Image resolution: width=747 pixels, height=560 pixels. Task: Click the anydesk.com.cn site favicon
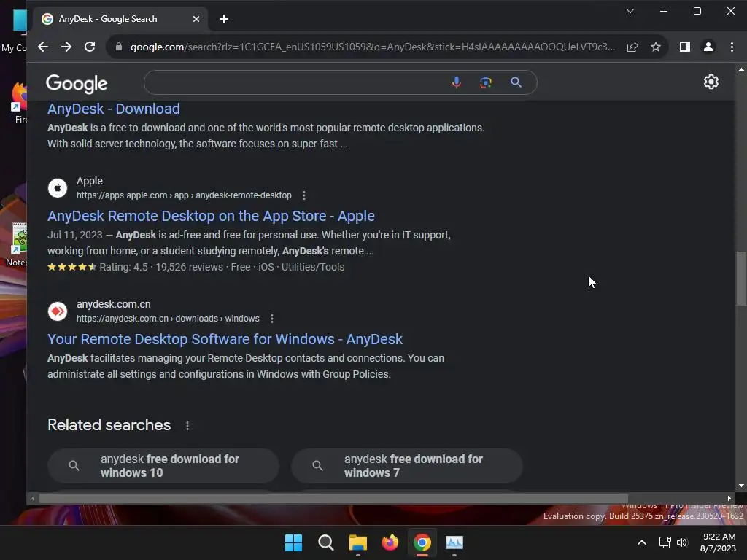tap(58, 311)
